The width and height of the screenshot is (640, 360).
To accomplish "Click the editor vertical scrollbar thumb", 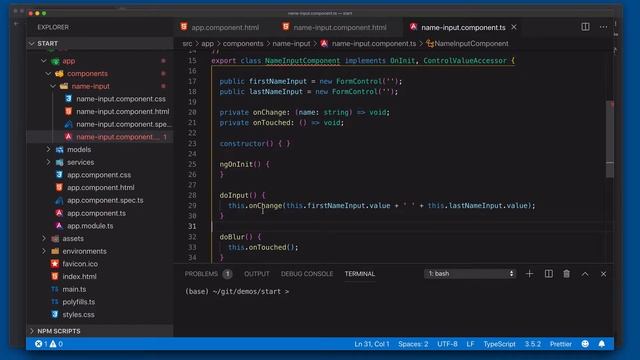I will tap(610, 139).
